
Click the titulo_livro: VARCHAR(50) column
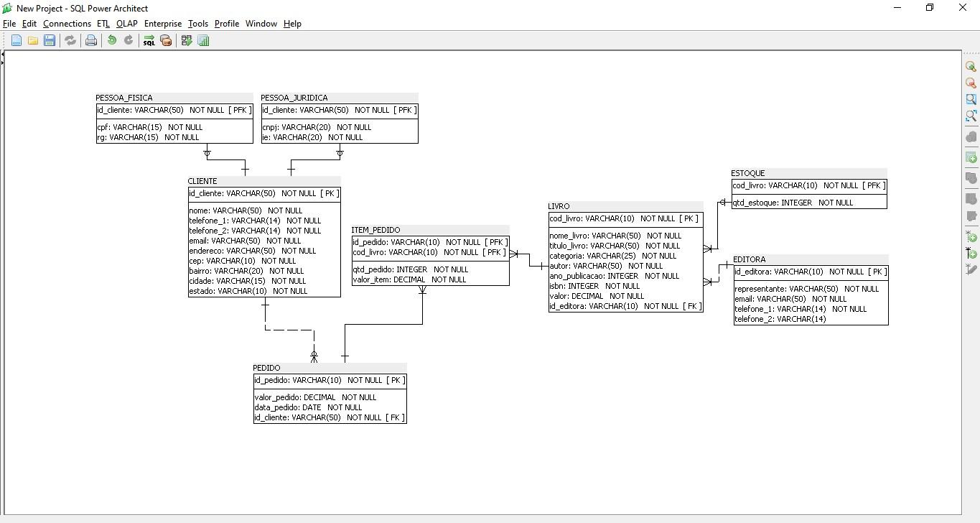(615, 246)
